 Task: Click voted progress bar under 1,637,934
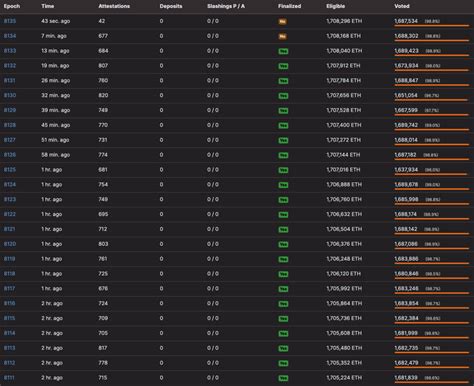pos(432,174)
